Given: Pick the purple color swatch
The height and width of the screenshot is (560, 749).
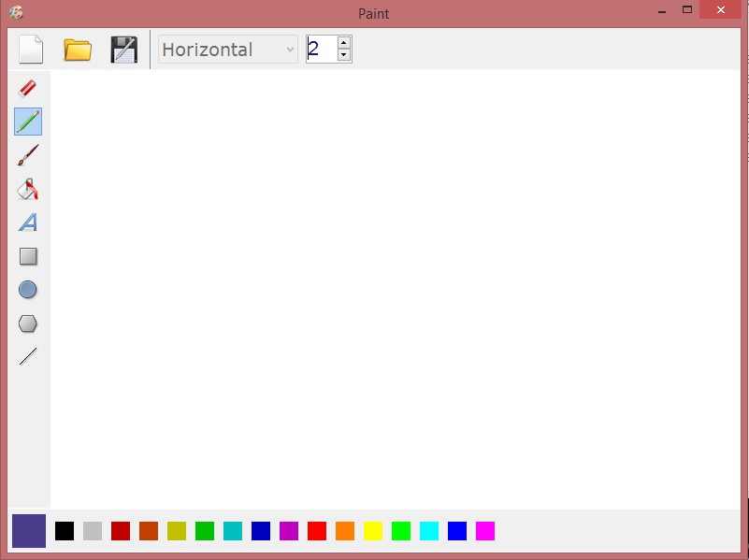Looking at the screenshot, I should point(289,531).
